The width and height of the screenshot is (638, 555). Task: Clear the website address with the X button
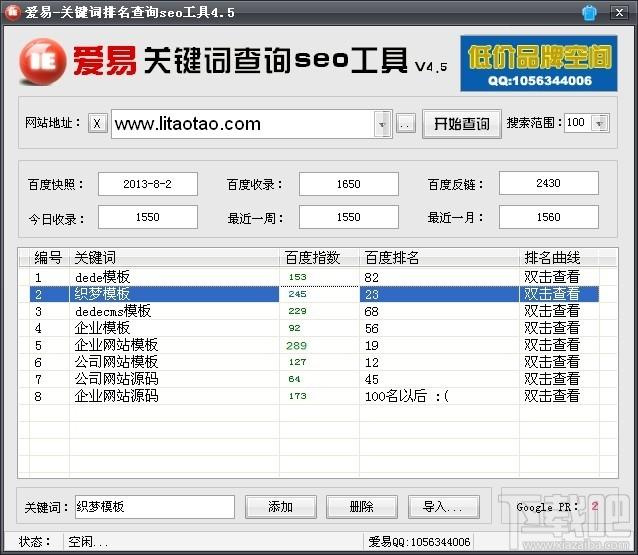(97, 123)
